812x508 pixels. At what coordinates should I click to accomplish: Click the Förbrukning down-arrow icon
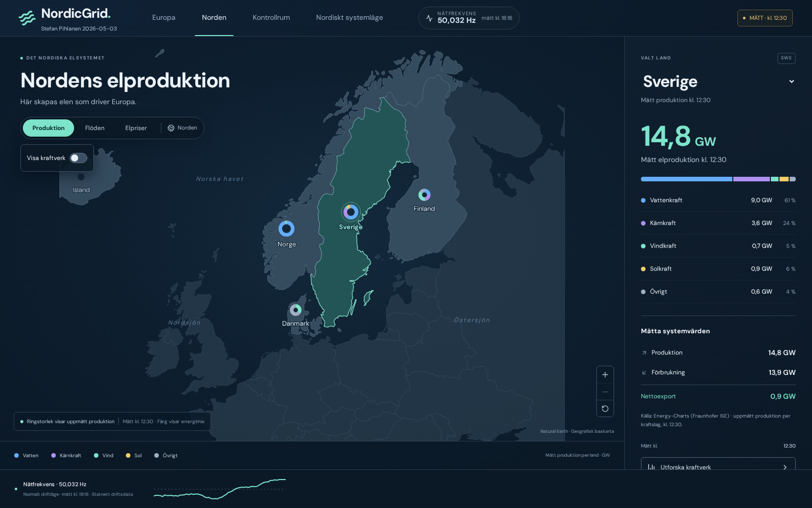[x=644, y=372]
